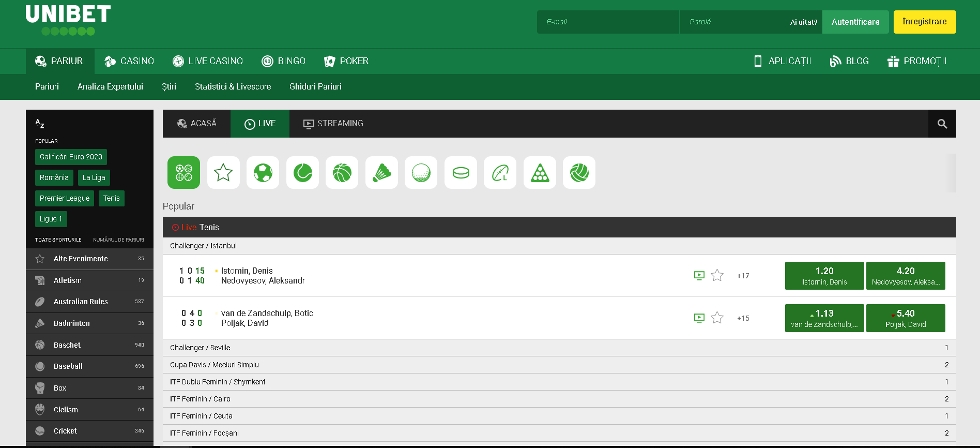980x448 pixels.
Task: Expand ITF Feminin / Focșani group
Action: pos(559,433)
